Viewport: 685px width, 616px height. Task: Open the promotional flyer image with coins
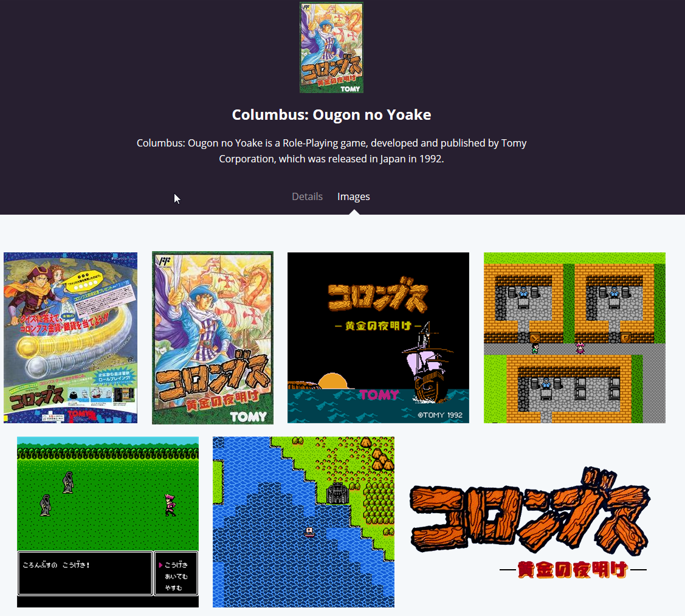coord(71,338)
